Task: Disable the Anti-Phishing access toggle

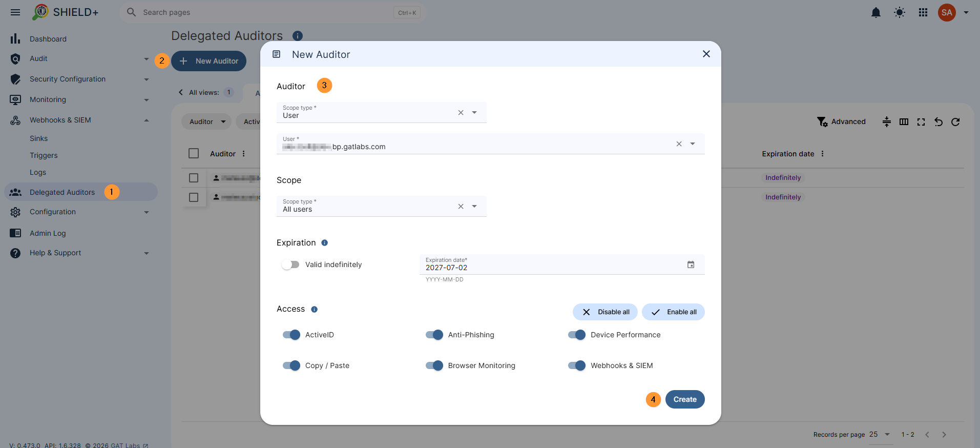Action: click(x=434, y=335)
